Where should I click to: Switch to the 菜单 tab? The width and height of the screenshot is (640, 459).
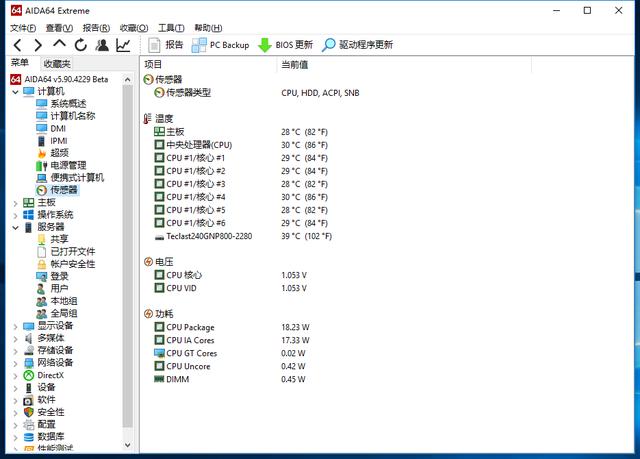(x=20, y=63)
